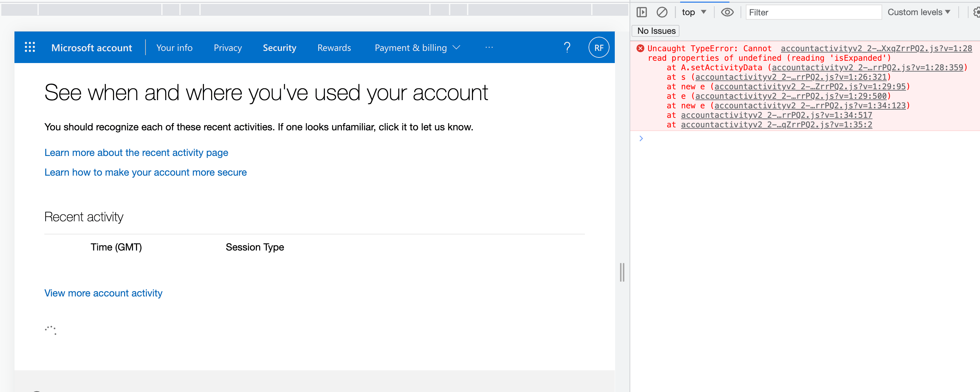Select the Privacy navigation item
The image size is (980, 392).
228,48
